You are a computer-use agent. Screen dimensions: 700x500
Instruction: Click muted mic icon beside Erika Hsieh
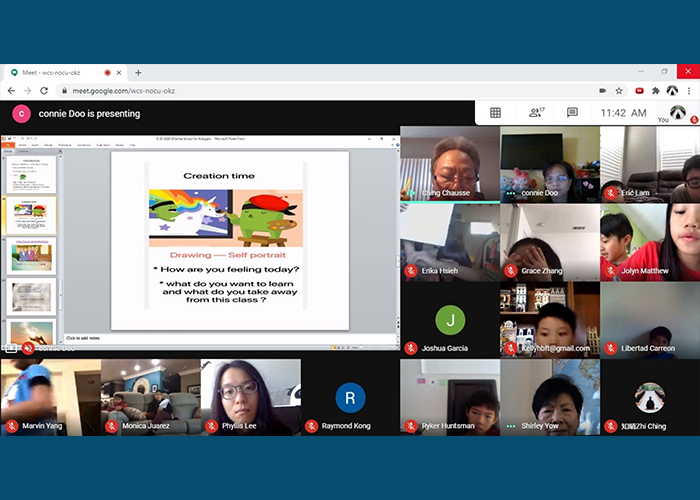[x=411, y=271]
